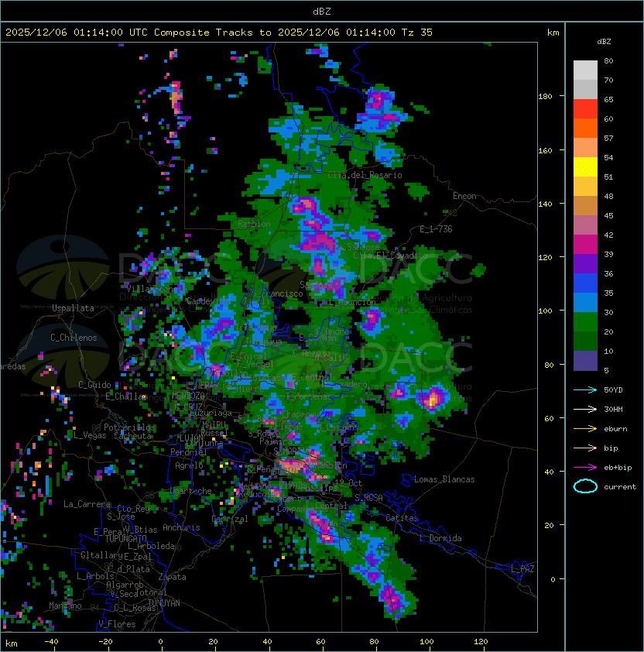The width and height of the screenshot is (644, 652).
Task: Click the 'current' legend label
Action: (620, 487)
